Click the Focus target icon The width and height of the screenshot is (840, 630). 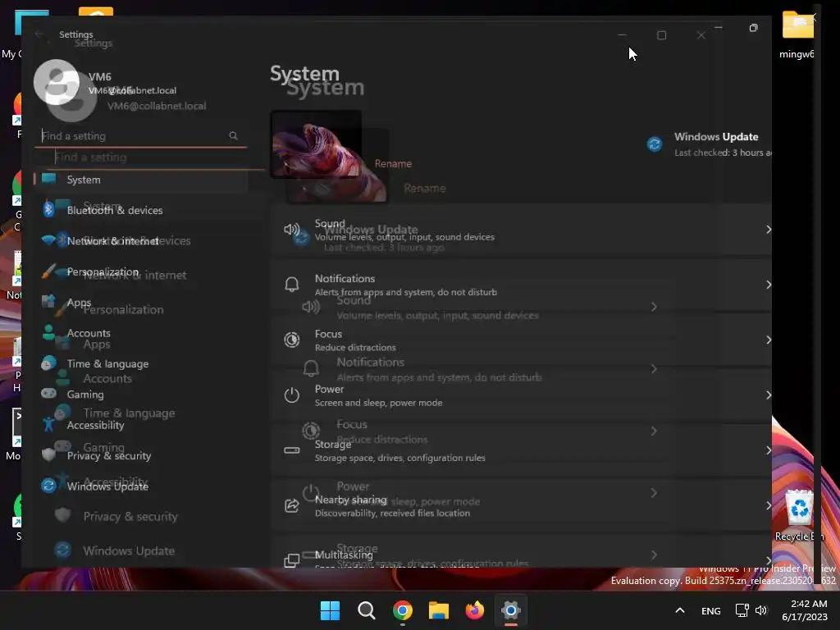(x=292, y=340)
